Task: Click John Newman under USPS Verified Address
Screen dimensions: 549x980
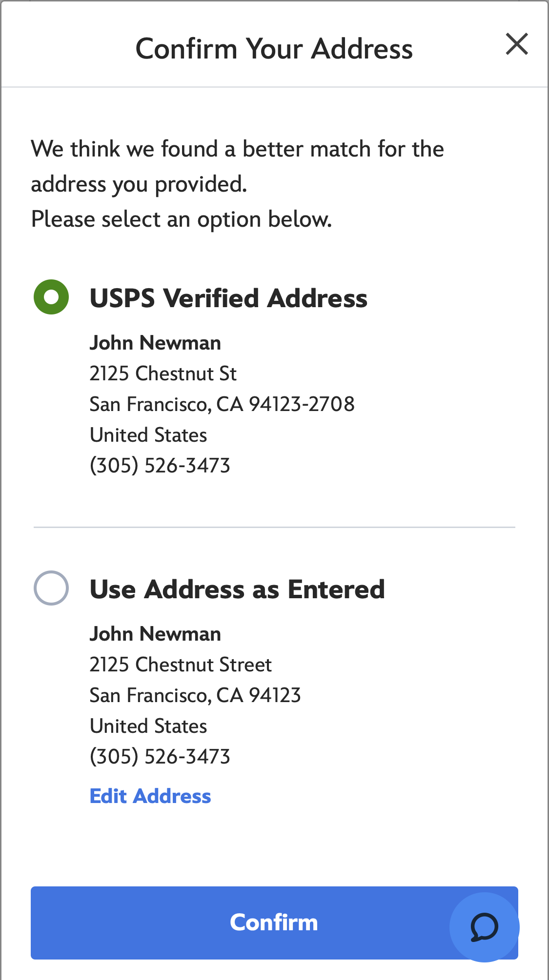Action: [155, 343]
